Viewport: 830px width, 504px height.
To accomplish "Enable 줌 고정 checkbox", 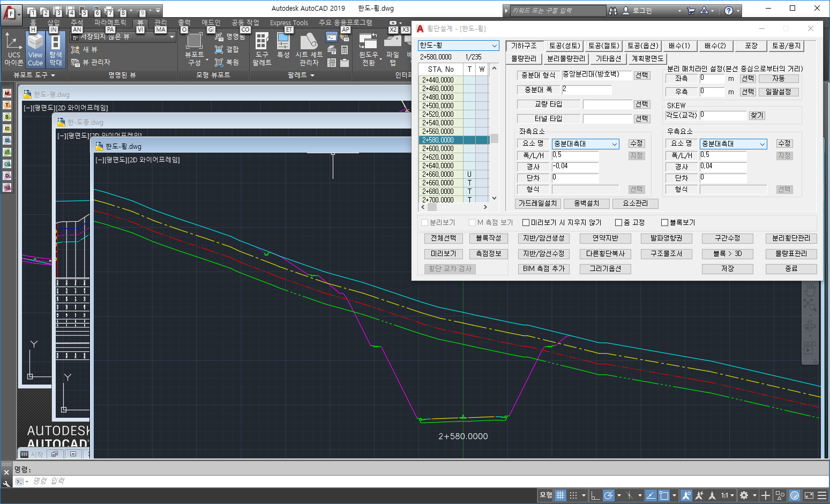I will [619, 223].
